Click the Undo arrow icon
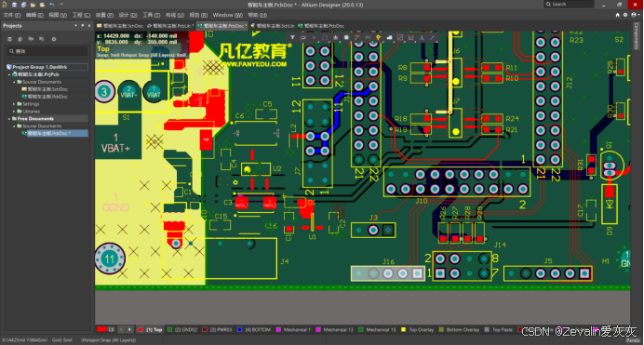The height and width of the screenshot is (345, 644). 52,5
